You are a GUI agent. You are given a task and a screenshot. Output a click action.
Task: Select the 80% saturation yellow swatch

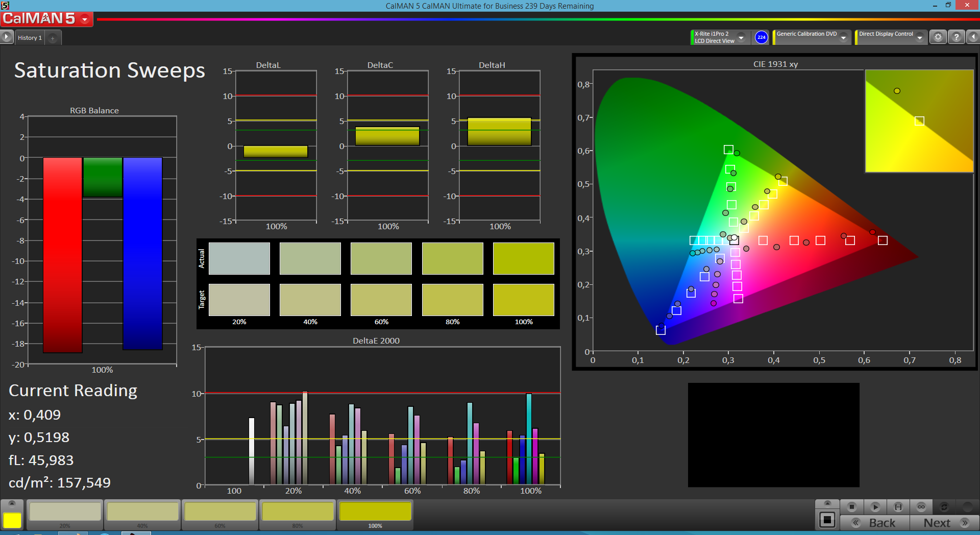click(x=298, y=515)
